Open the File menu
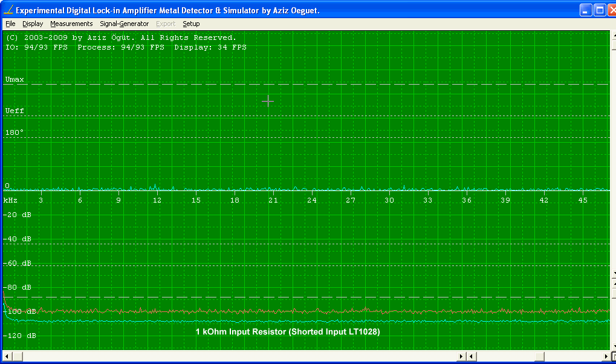Screen dimensions: 616x364 point(10,24)
